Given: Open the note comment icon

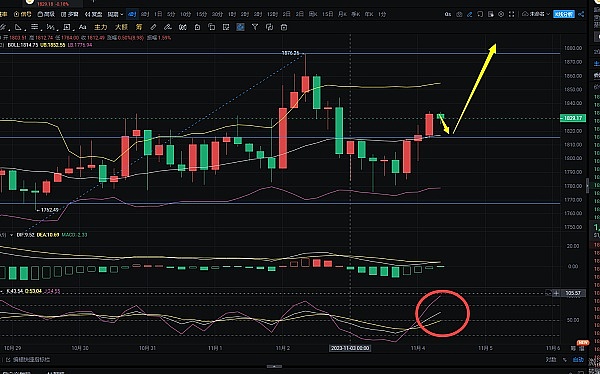Looking at the screenshot, I should pyautogui.click(x=480, y=15).
